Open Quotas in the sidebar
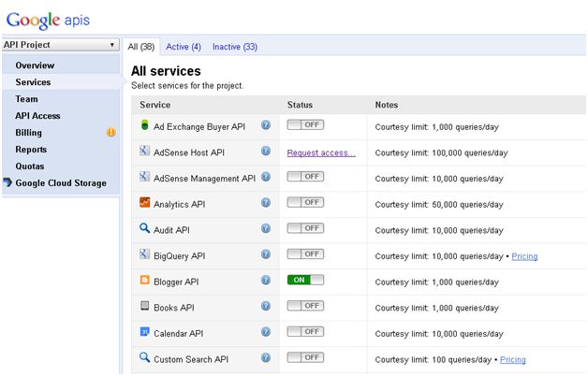 coord(30,166)
